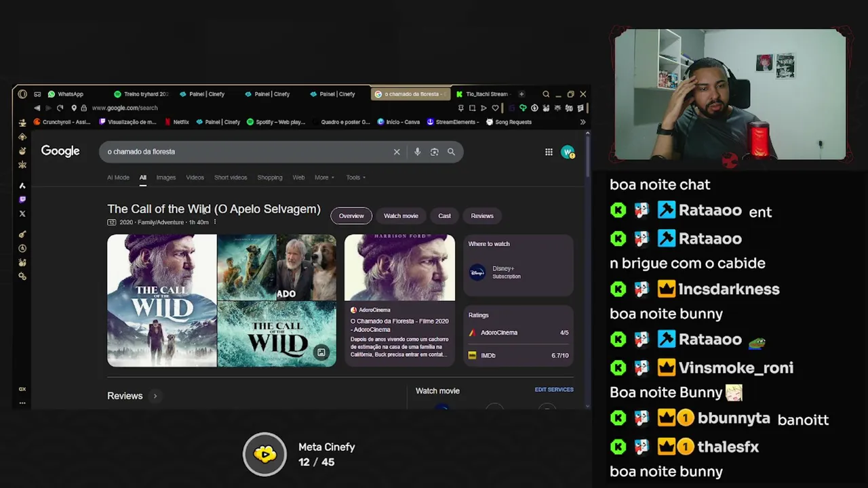This screenshot has width=868, height=488.
Task: Submit search with the magnifier icon
Action: click(x=451, y=152)
